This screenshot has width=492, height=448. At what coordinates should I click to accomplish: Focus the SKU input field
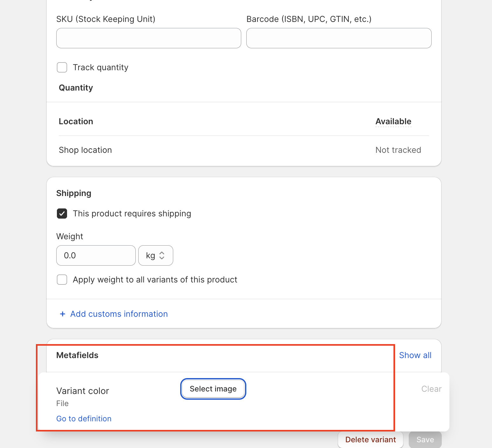(148, 38)
